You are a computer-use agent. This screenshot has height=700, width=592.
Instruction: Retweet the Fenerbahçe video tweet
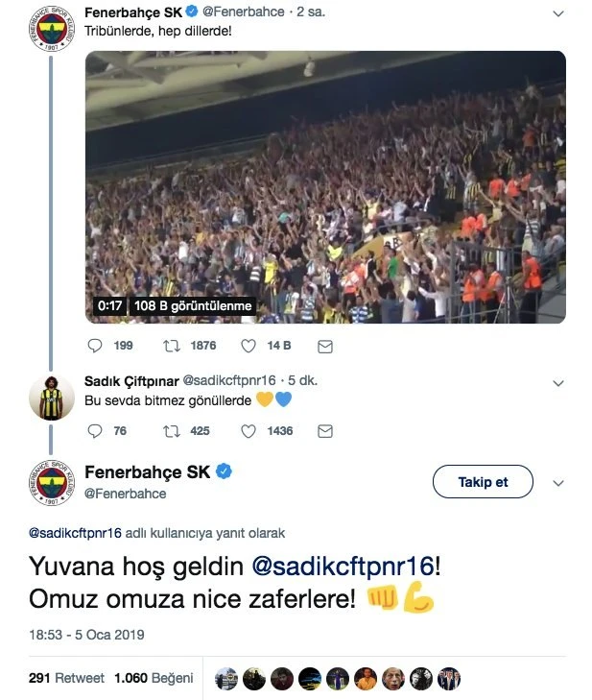(171, 346)
